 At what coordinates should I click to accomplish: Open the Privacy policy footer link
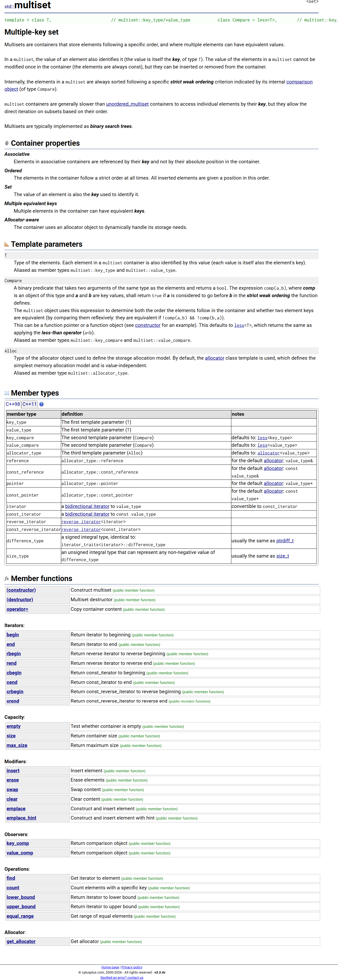click(132, 967)
